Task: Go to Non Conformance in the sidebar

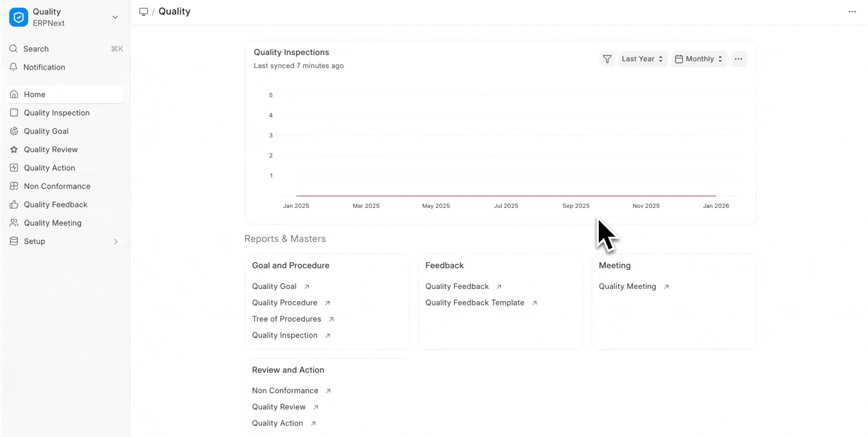Action: (57, 186)
